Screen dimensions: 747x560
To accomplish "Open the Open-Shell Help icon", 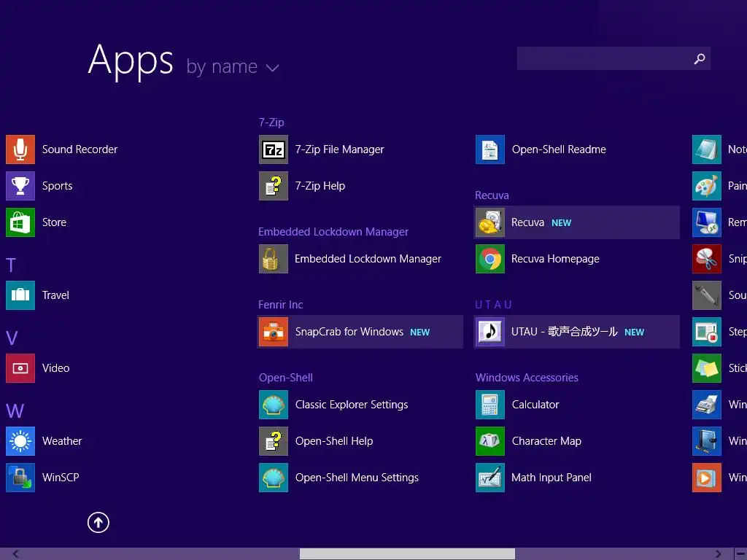I will coord(274,441).
